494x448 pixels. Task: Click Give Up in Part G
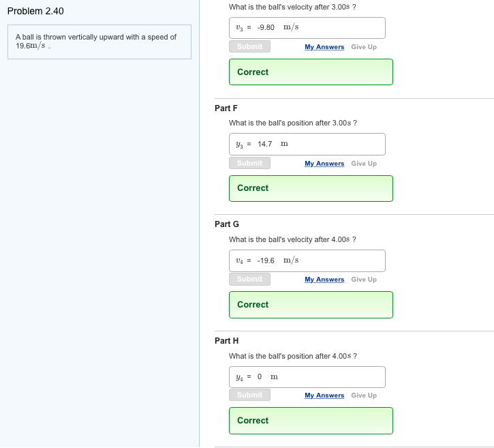click(x=364, y=280)
